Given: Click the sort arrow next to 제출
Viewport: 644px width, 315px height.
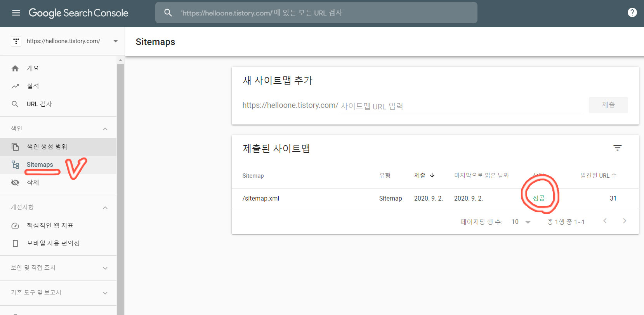Looking at the screenshot, I should (x=432, y=175).
